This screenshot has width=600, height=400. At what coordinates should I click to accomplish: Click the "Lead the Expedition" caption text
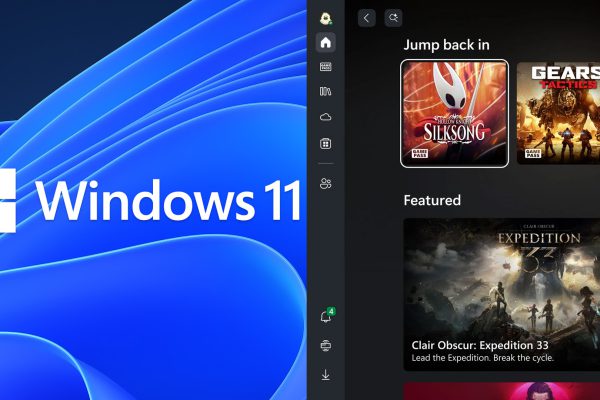pos(483,358)
